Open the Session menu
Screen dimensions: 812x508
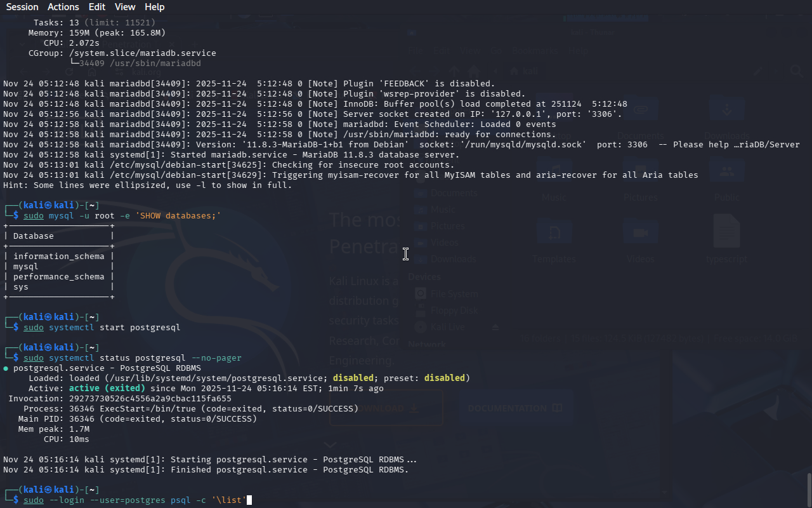click(22, 7)
